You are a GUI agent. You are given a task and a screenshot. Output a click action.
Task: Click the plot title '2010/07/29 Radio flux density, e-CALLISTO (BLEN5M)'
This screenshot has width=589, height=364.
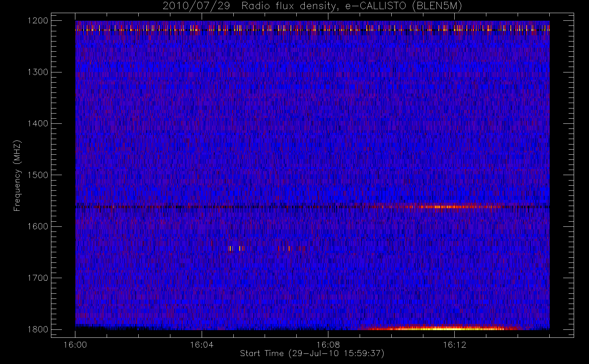[312, 6]
